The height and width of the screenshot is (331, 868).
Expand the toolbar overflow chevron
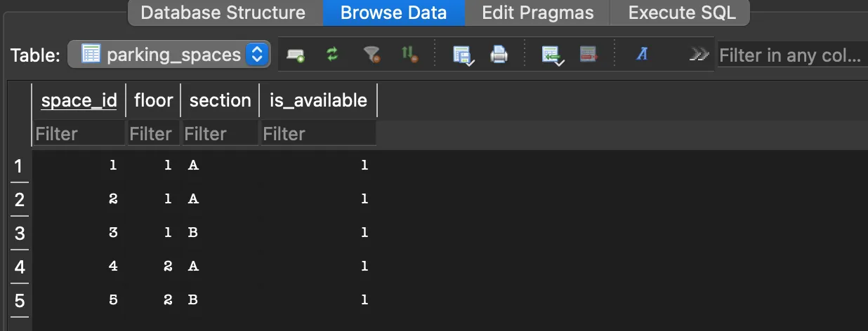(698, 55)
